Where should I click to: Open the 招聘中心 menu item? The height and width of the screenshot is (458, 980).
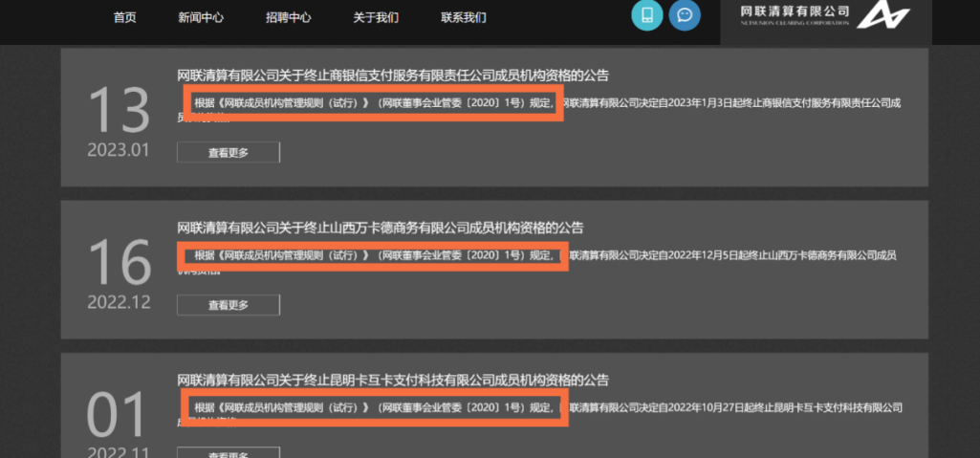(288, 17)
